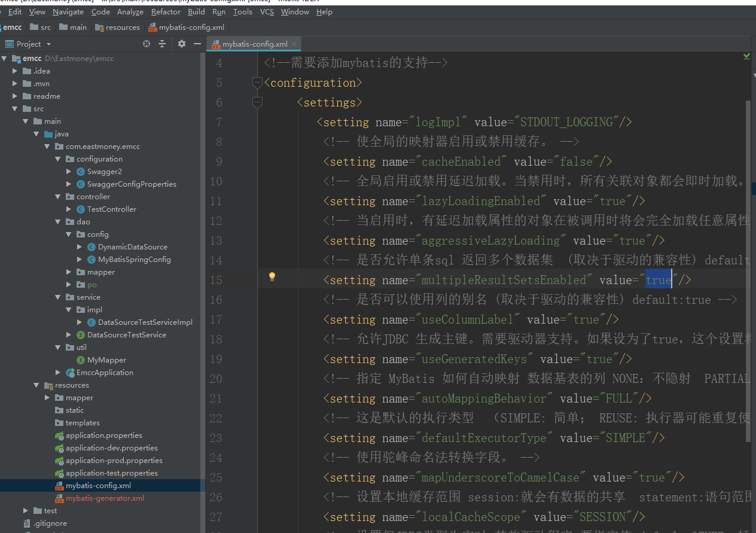Open .gitignore file
This screenshot has width=756, height=533.
coord(50,523)
